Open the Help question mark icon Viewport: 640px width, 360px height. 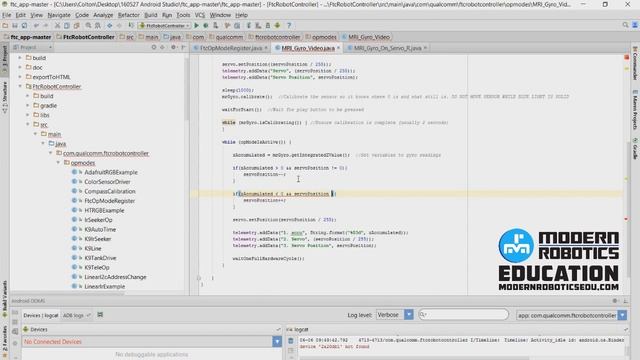[289, 25]
